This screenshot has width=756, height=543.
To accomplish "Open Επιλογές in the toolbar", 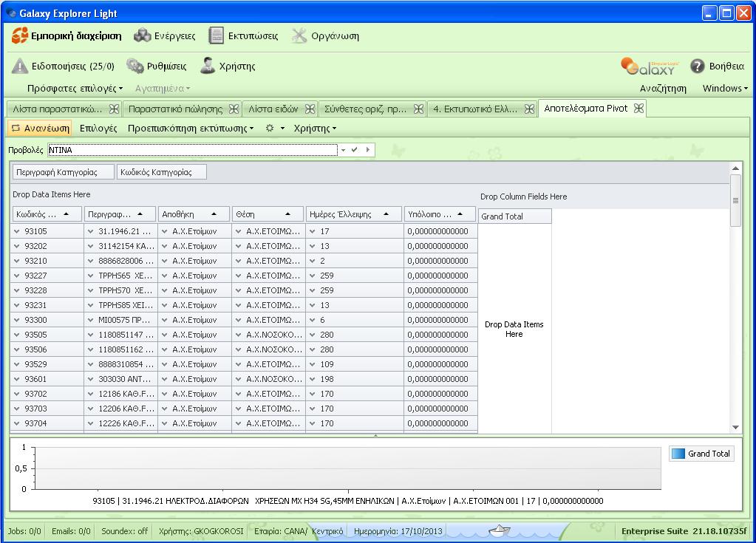I will tap(98, 128).
